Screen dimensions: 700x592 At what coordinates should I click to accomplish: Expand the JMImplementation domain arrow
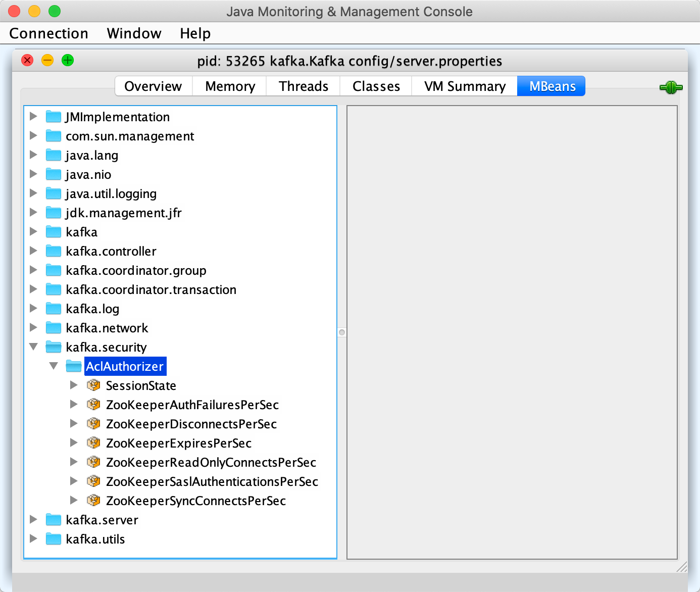tap(33, 117)
